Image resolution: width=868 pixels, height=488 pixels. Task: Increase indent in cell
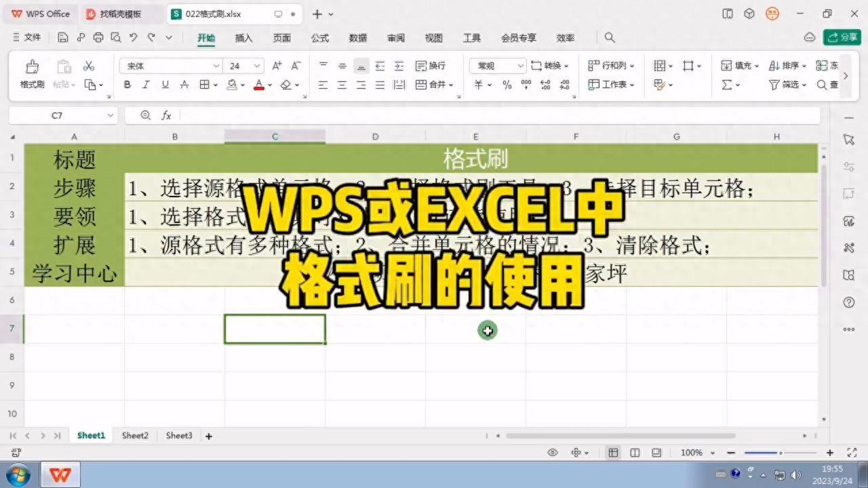click(399, 66)
